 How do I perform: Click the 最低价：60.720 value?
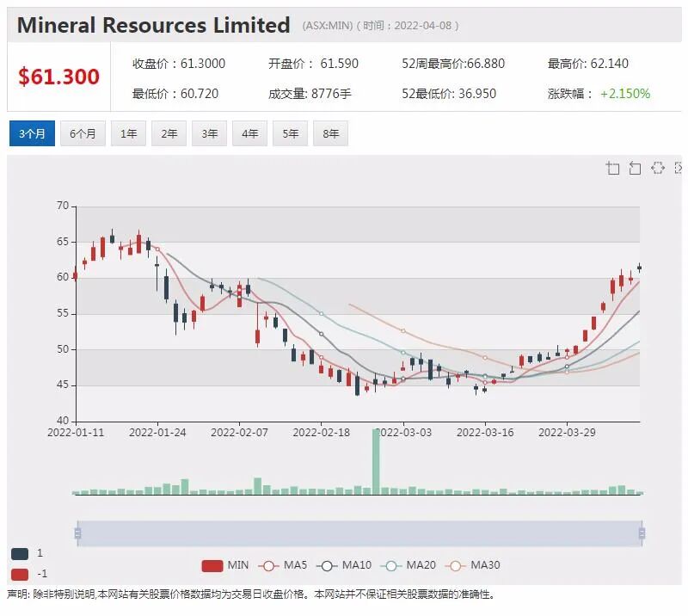coord(175,94)
